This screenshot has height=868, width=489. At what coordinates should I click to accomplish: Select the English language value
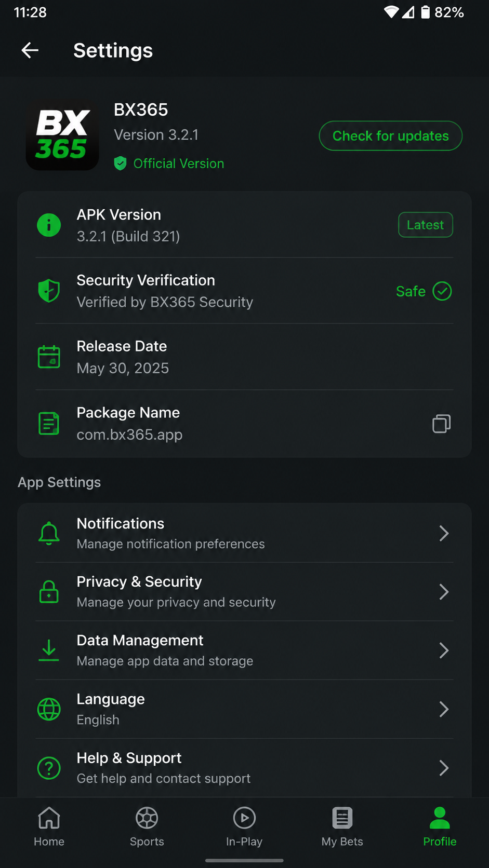pyautogui.click(x=98, y=720)
